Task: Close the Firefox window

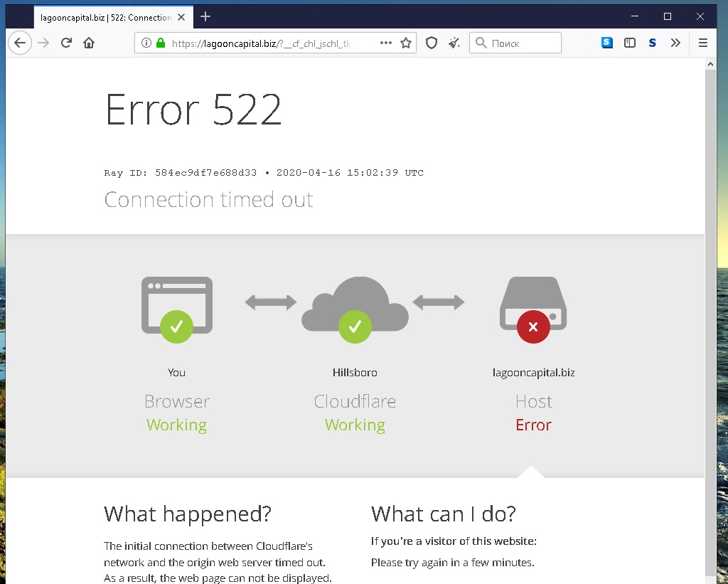Action: pos(700,16)
